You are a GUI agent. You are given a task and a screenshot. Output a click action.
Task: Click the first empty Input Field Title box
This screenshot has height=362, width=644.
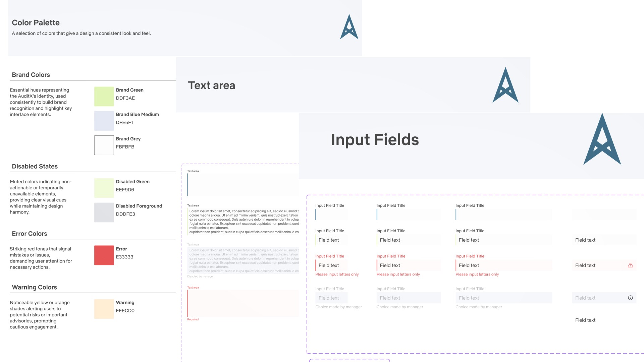pos(331,215)
